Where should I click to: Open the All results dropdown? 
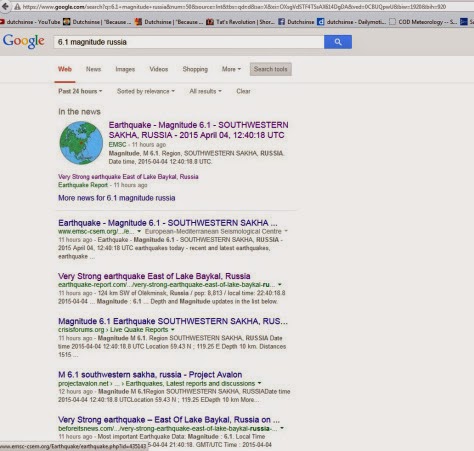(x=205, y=91)
